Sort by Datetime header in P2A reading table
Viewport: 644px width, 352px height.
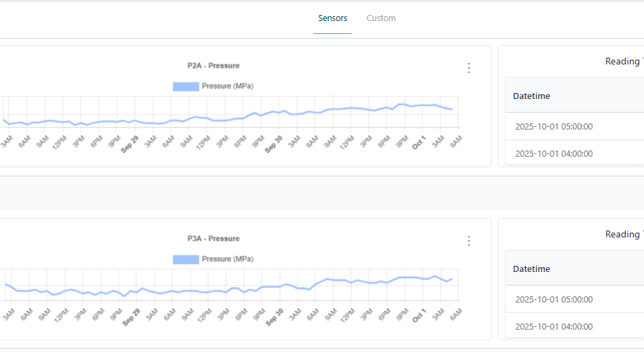[x=531, y=96]
